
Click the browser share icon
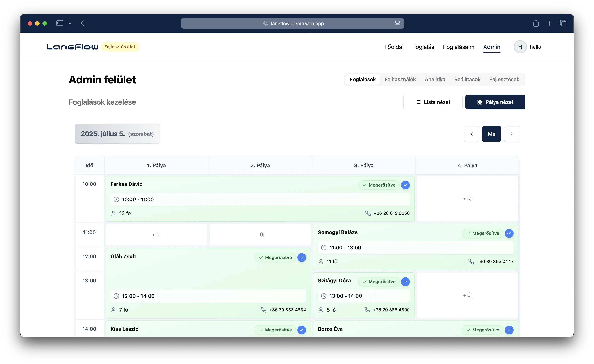pyautogui.click(x=536, y=23)
